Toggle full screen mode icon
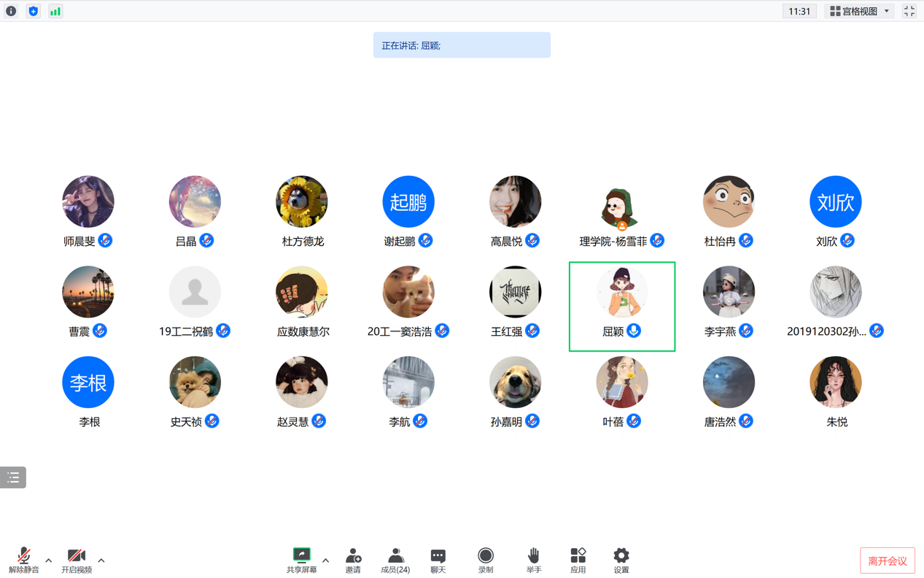This screenshot has height=578, width=924. 909,11
